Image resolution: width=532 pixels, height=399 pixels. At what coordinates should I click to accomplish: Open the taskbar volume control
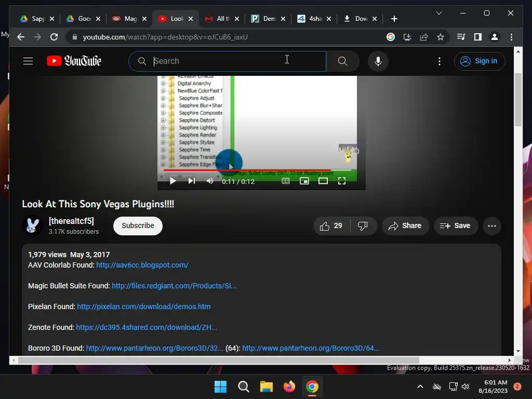click(465, 387)
